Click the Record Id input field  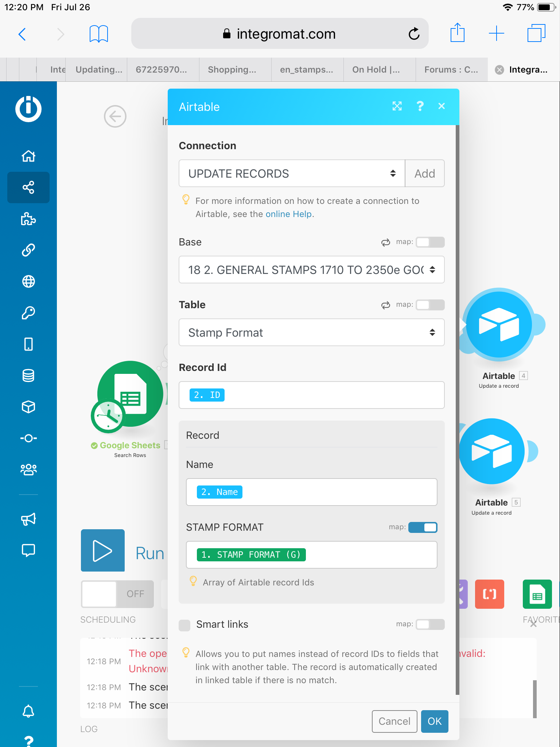click(x=312, y=395)
